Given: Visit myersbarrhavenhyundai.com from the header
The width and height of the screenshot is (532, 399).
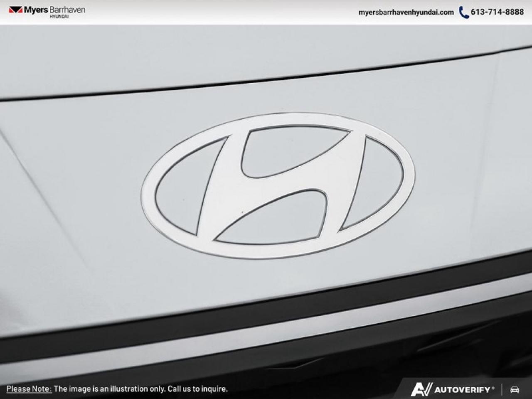Looking at the screenshot, I should 406,12.
